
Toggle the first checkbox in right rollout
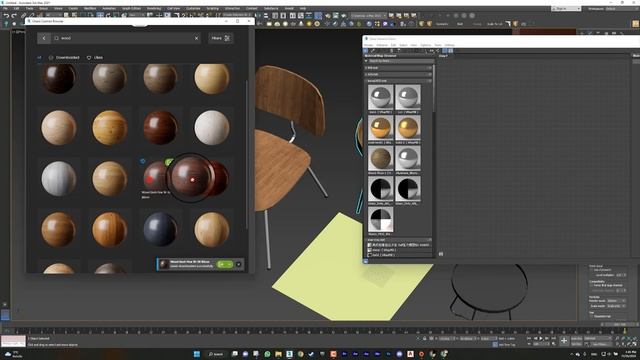(x=591, y=270)
